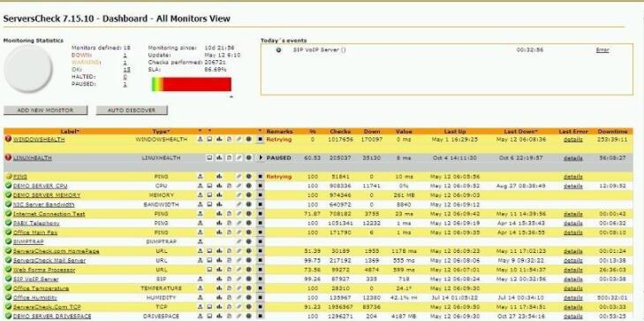This screenshot has width=644, height=321.
Task: Click the AUTO DISCOVER button
Action: click(132, 111)
